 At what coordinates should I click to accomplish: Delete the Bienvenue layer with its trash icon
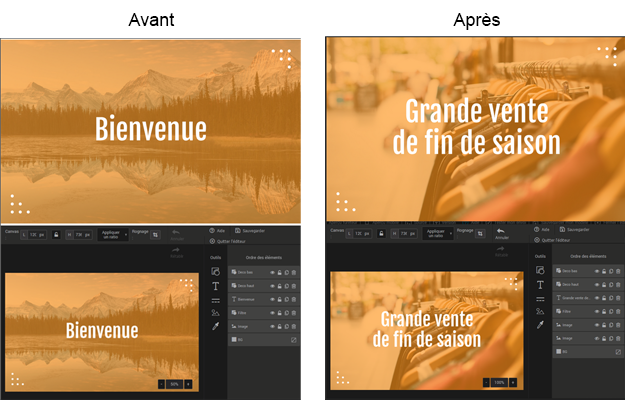pos(294,299)
